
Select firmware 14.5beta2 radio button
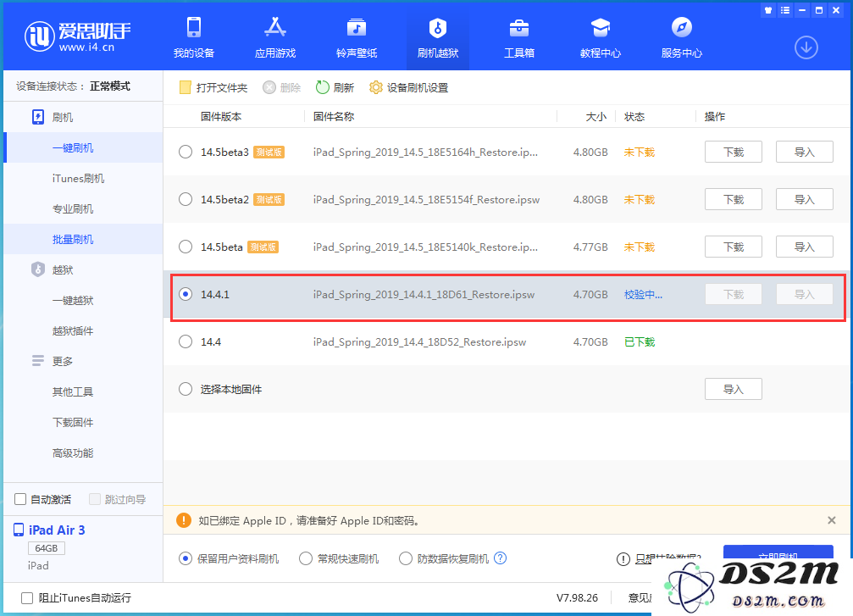point(186,199)
